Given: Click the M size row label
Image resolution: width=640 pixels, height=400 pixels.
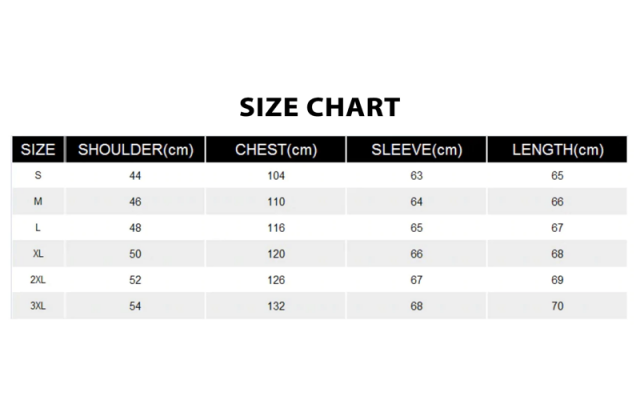Looking at the screenshot, I should tap(38, 201).
